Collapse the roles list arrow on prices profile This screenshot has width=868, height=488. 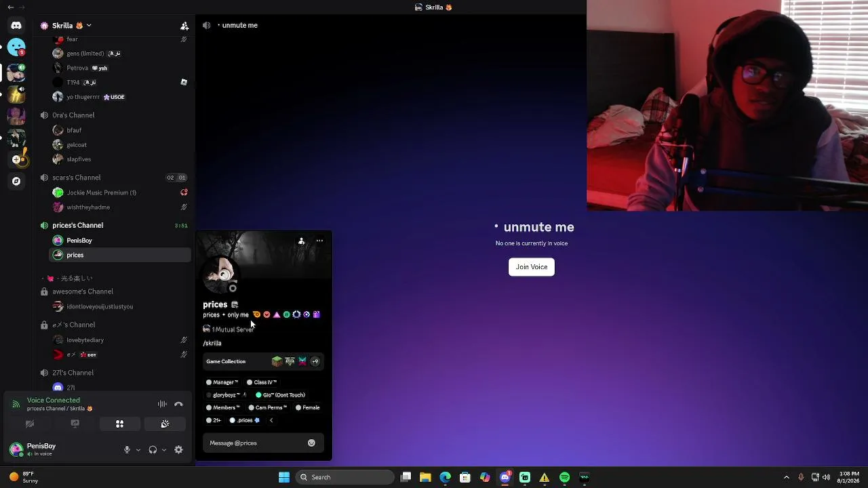point(271,420)
